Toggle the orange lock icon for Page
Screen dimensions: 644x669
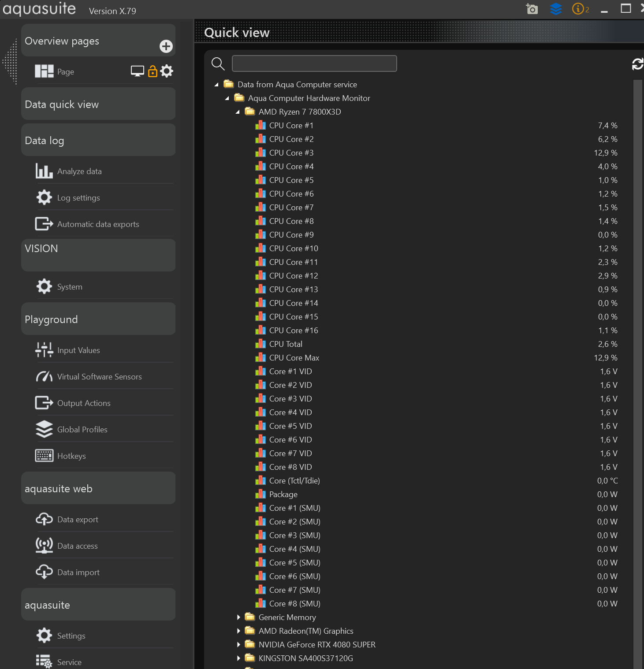[153, 71]
